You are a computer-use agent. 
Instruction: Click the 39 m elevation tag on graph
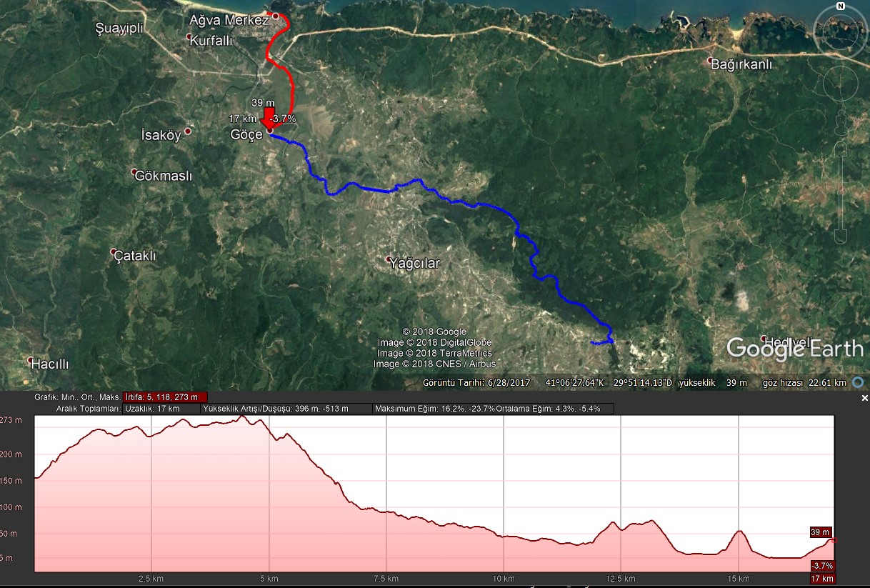[x=820, y=532]
